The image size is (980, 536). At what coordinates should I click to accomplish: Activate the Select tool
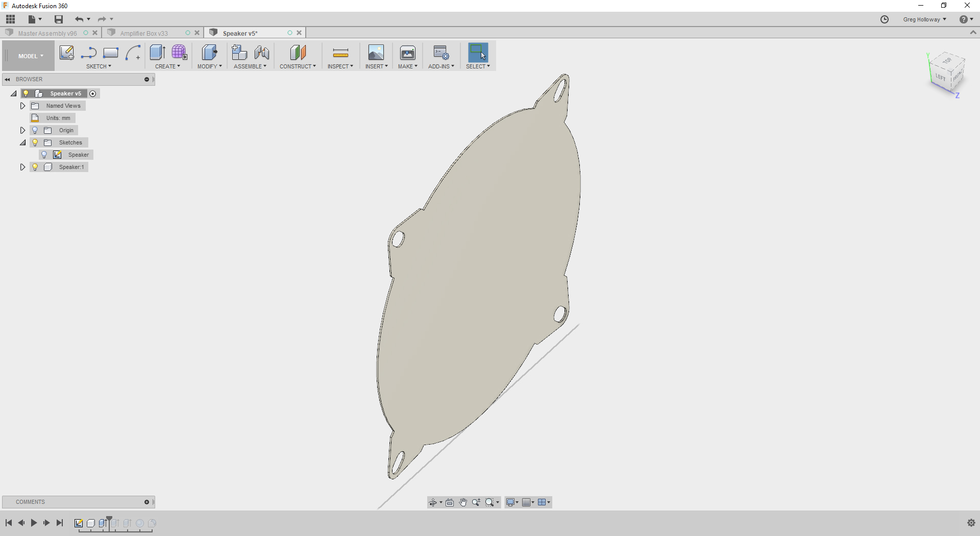coord(478,53)
